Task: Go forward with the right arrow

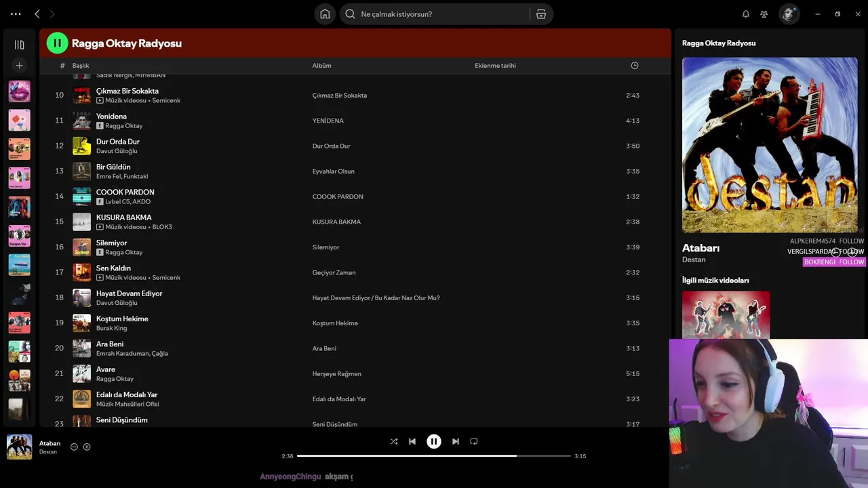Action: (x=52, y=14)
